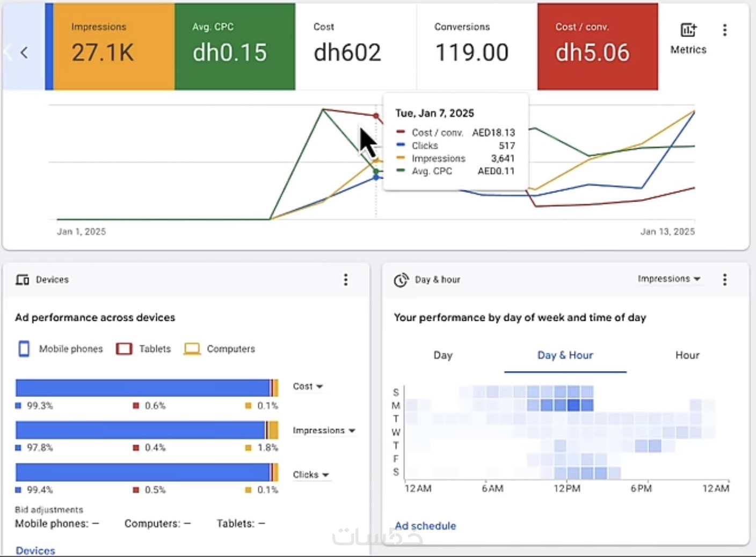Viewport: 756px width, 557px height.
Task: Click the Day & hour clock icon
Action: (401, 280)
